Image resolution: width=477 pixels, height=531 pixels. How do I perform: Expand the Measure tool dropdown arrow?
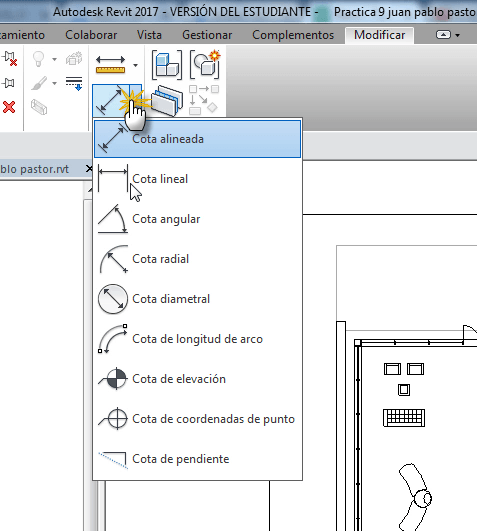(135, 65)
